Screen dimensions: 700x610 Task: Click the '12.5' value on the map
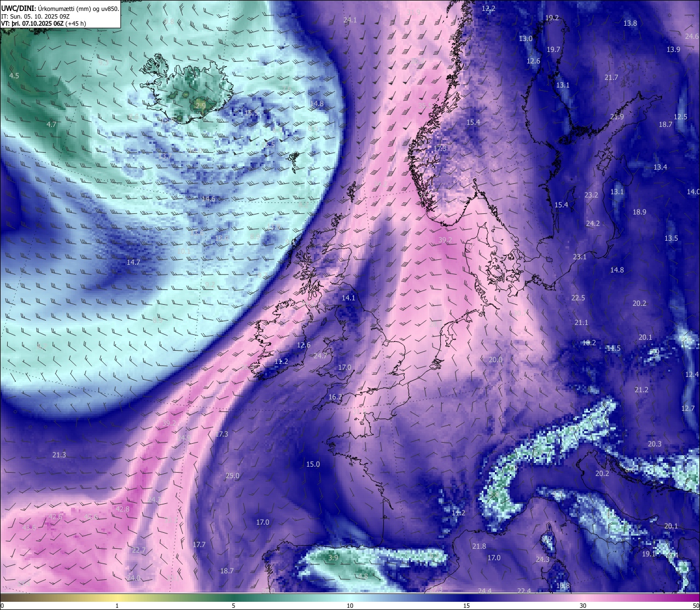[680, 117]
